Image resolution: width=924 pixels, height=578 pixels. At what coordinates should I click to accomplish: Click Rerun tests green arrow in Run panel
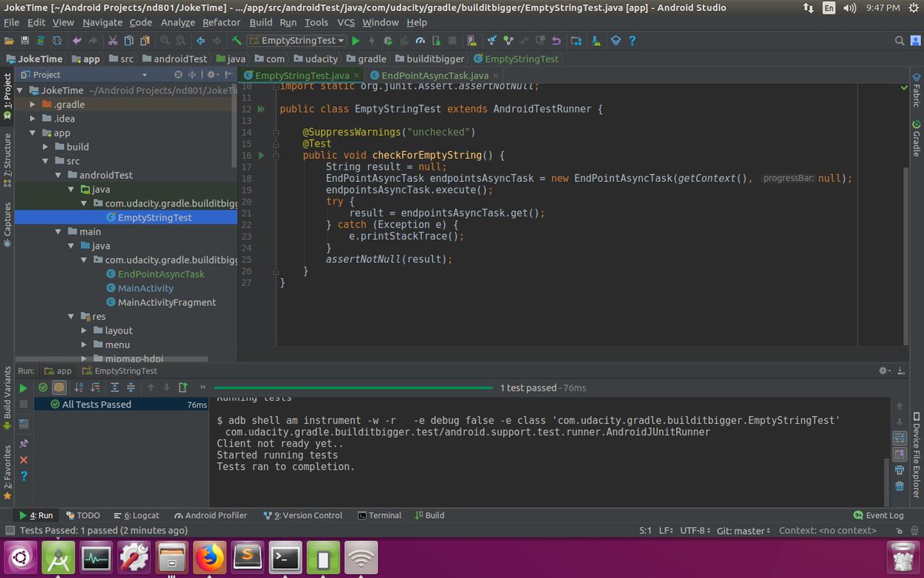23,388
